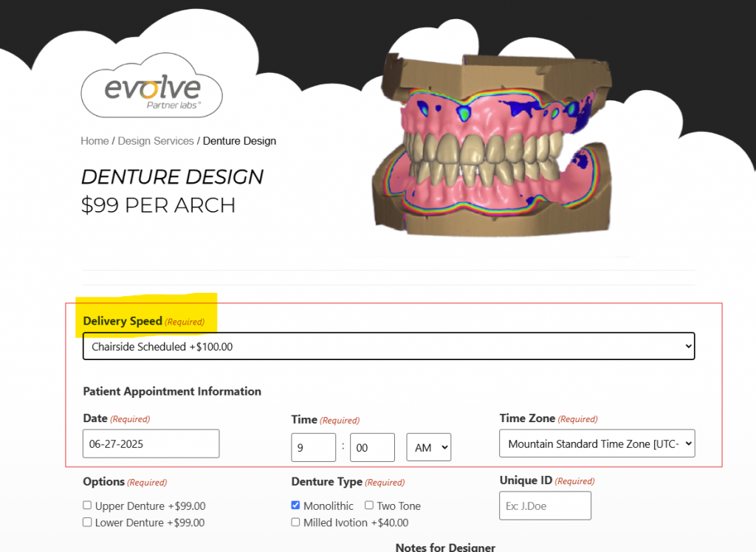This screenshot has height=552, width=756.
Task: Go to the Home breadcrumb link
Action: [94, 141]
